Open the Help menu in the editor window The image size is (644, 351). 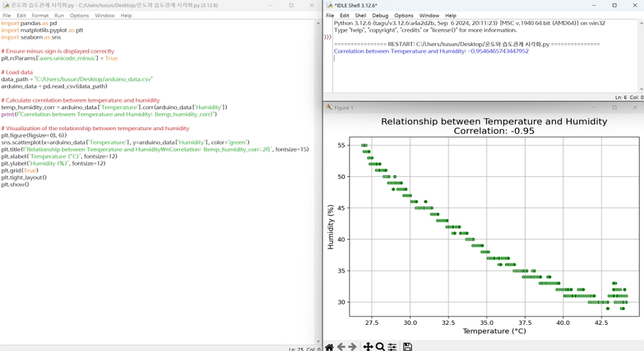pos(126,16)
